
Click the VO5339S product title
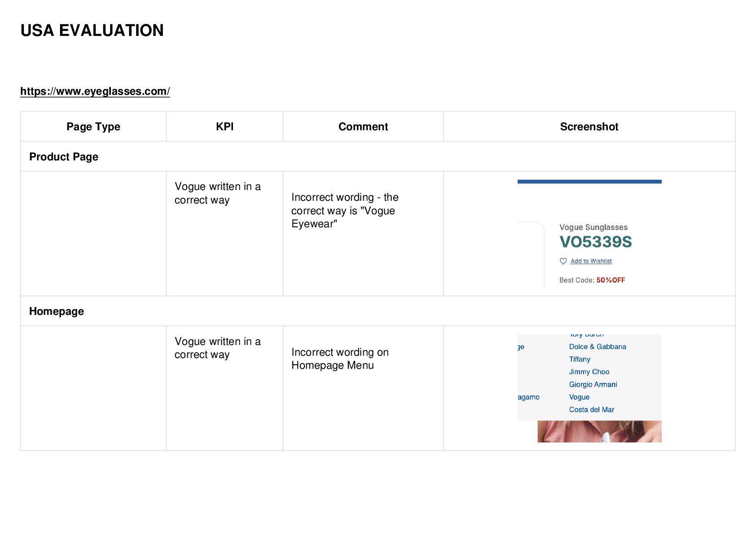click(x=596, y=242)
